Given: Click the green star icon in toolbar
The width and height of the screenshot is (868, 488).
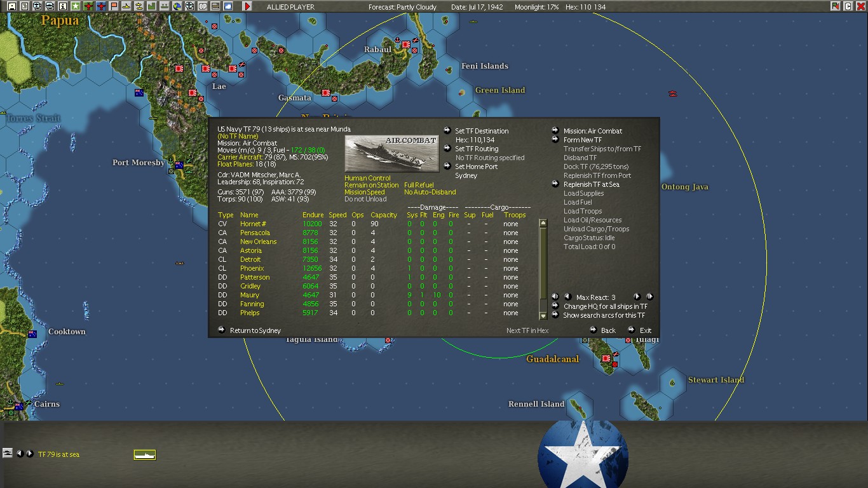Looking at the screenshot, I should [x=75, y=6].
